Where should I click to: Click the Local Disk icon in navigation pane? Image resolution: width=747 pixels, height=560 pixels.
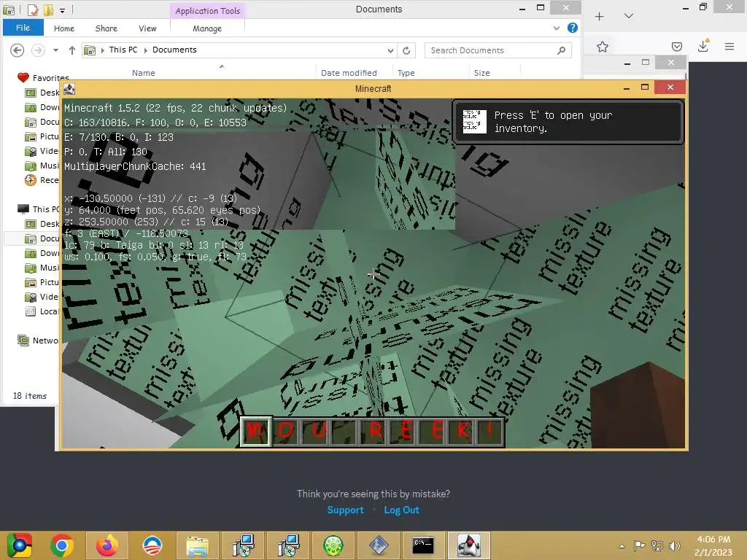coord(31,311)
